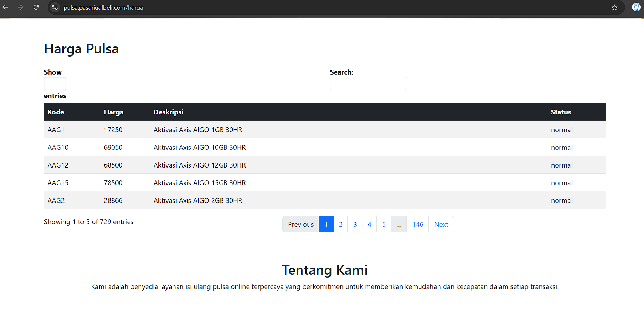This screenshot has width=644, height=326.
Task: Click the browser back arrow
Action: [x=5, y=7]
